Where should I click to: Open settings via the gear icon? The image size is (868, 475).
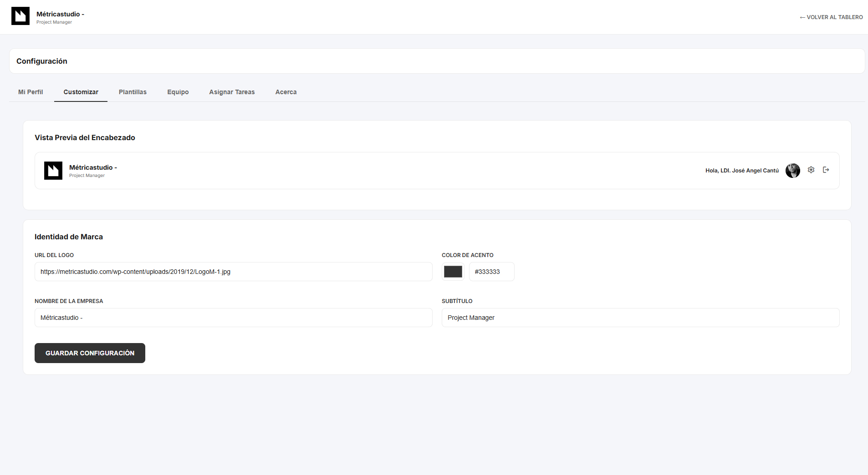811,170
